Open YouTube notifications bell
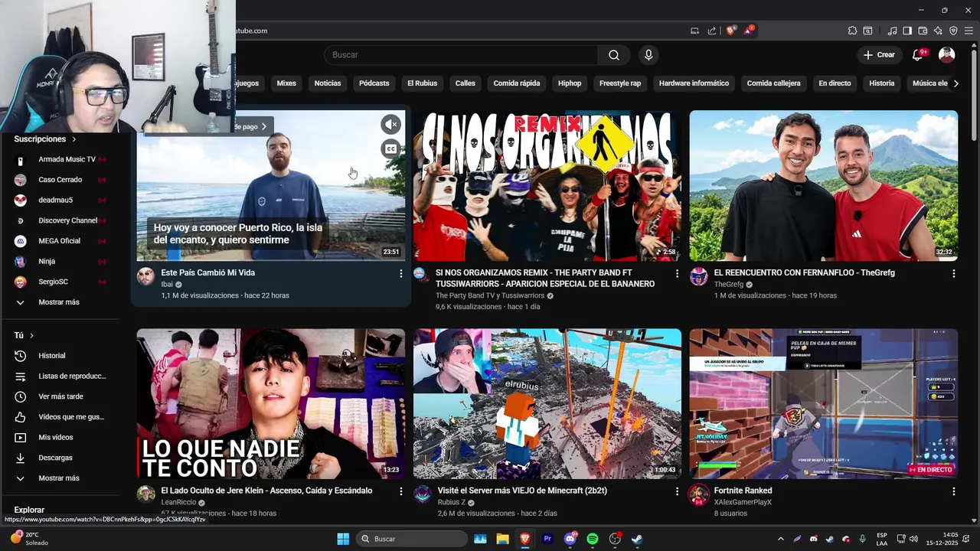980x551 pixels. pos(917,55)
